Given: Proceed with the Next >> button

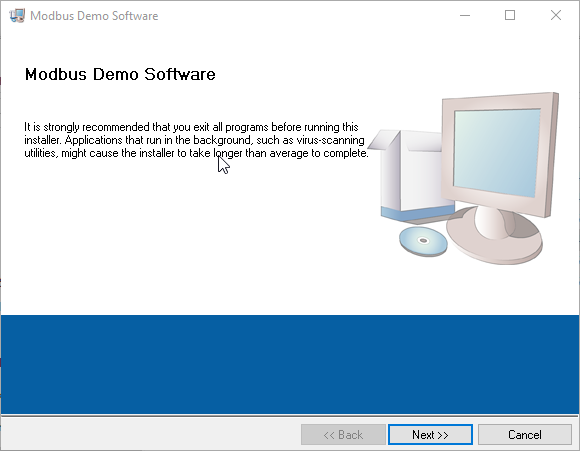Looking at the screenshot, I should coord(430,434).
